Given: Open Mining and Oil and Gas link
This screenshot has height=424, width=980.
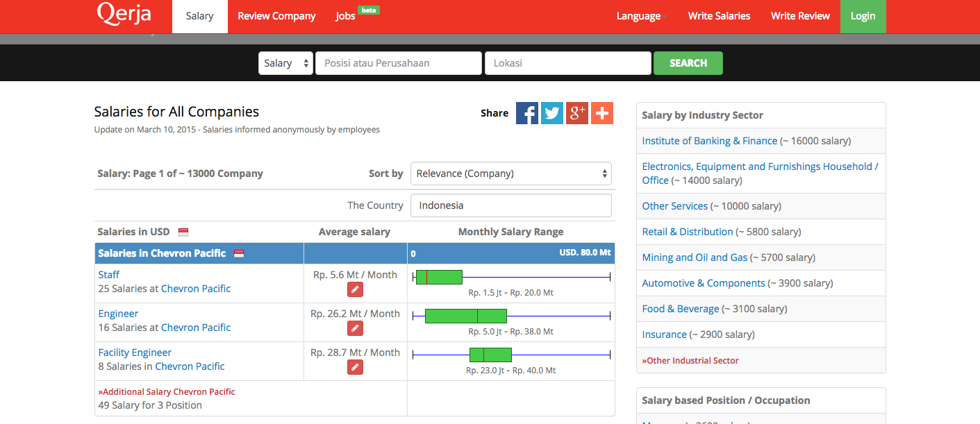Looking at the screenshot, I should tap(695, 257).
